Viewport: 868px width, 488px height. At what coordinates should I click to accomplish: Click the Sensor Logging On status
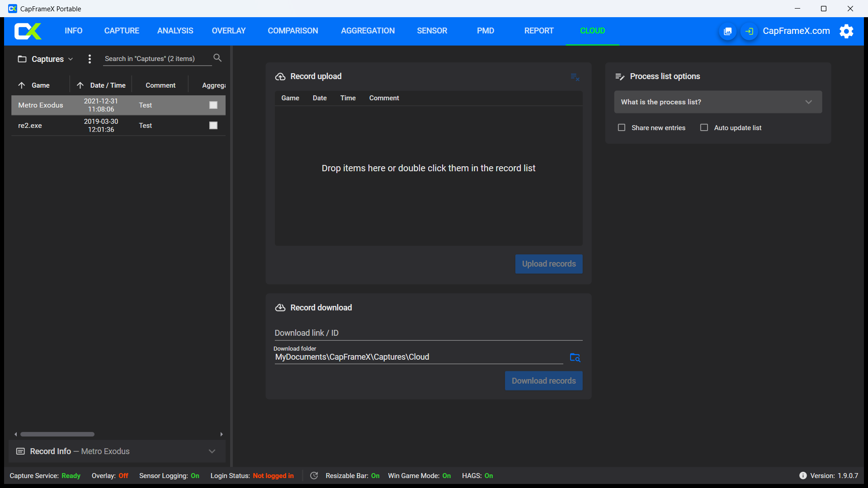(169, 476)
